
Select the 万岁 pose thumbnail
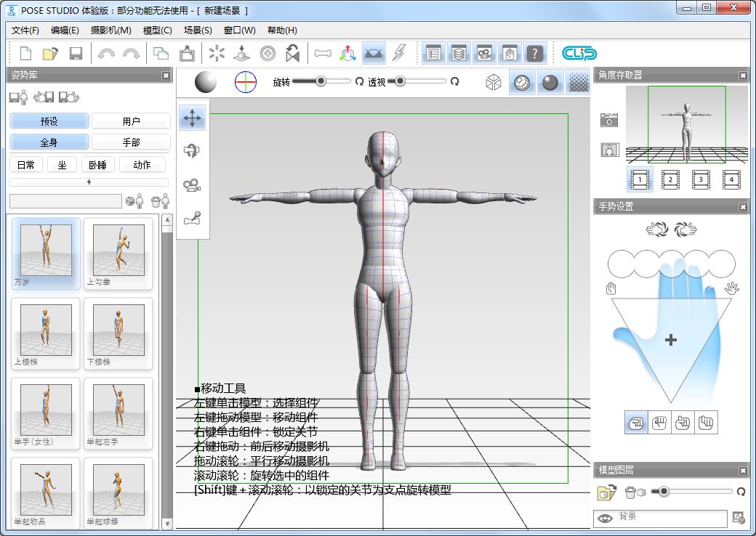[45, 251]
